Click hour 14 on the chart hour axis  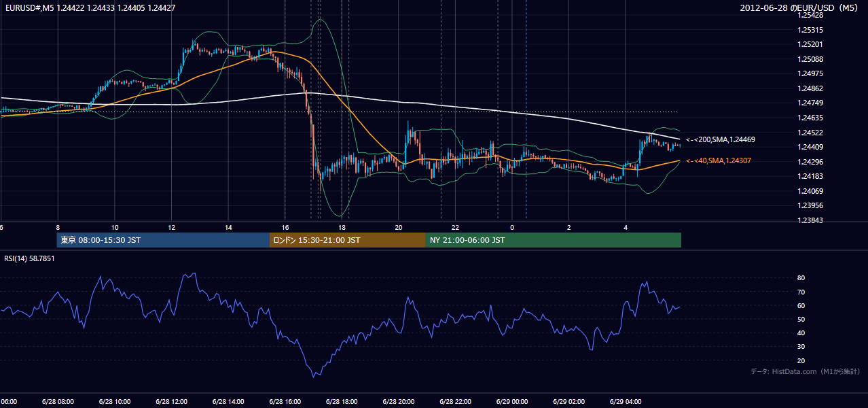click(228, 227)
